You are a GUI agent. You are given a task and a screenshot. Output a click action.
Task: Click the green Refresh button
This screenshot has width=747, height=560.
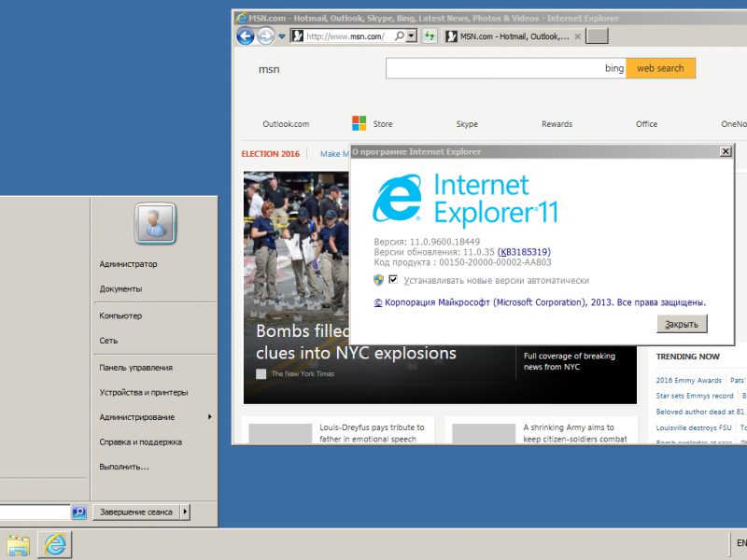click(430, 35)
